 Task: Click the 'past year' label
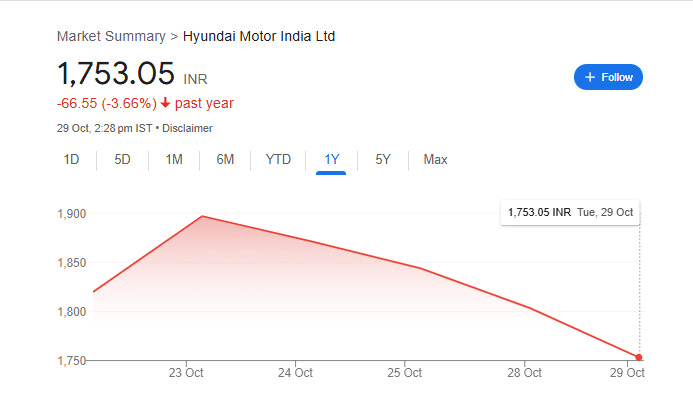pos(204,103)
